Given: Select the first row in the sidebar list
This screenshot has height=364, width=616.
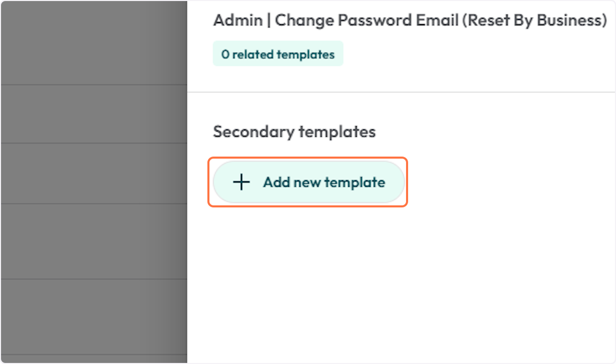Looking at the screenshot, I should [x=92, y=41].
